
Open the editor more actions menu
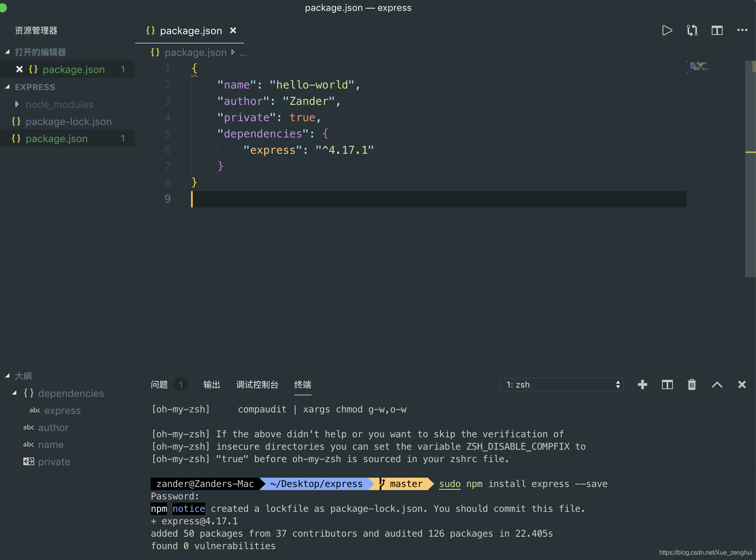point(742,30)
